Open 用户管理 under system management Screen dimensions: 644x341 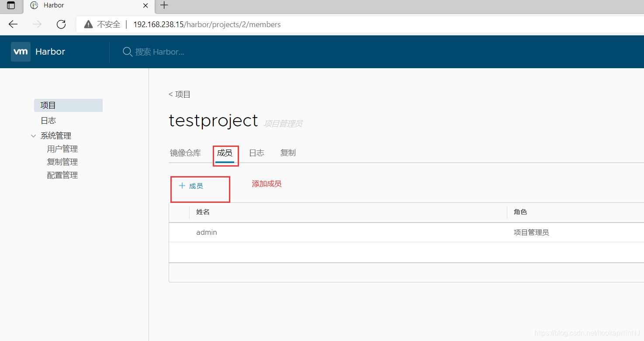(62, 149)
